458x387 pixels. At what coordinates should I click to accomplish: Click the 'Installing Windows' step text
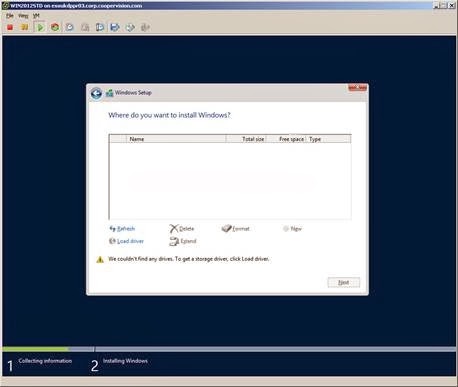(125, 361)
